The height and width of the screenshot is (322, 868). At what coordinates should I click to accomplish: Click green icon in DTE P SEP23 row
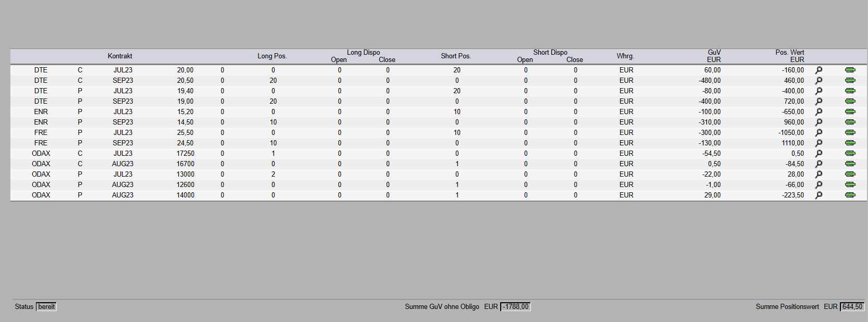[850, 101]
